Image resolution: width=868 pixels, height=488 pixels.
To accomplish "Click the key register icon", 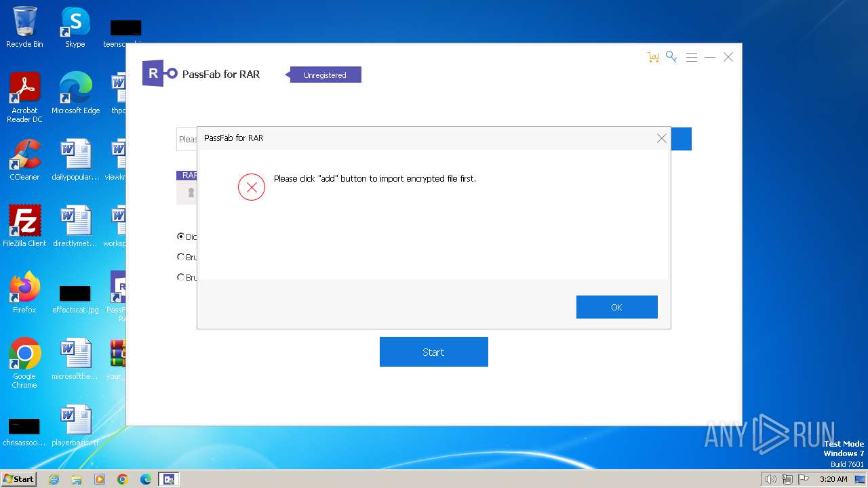I will [x=671, y=57].
